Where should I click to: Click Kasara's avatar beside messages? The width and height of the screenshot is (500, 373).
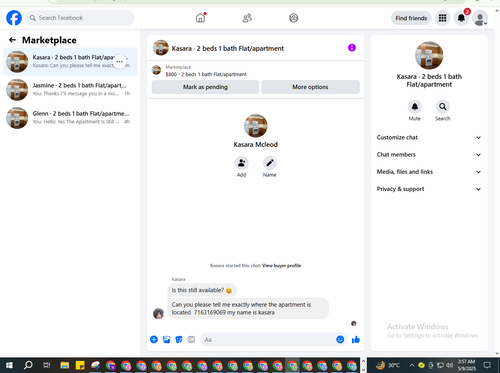[x=158, y=314]
